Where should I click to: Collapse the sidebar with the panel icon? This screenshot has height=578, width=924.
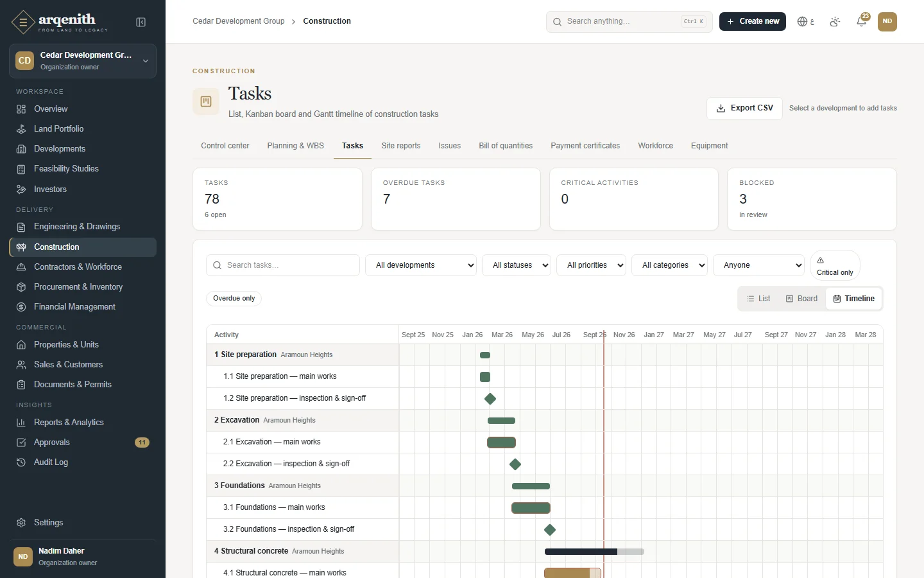pyautogui.click(x=141, y=22)
